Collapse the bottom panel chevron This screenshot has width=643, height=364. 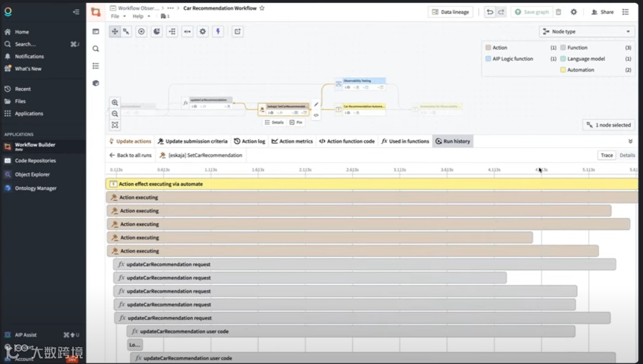(x=630, y=142)
